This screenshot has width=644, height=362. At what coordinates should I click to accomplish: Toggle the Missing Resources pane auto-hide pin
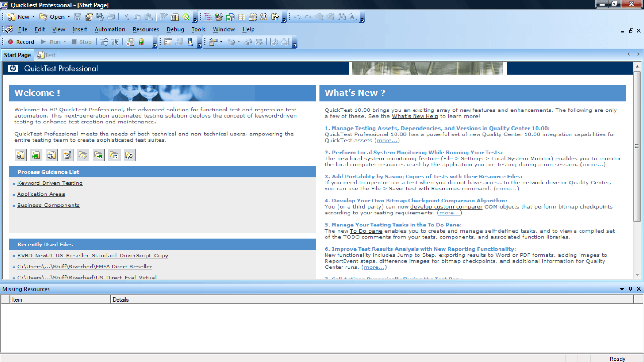pos(630,289)
